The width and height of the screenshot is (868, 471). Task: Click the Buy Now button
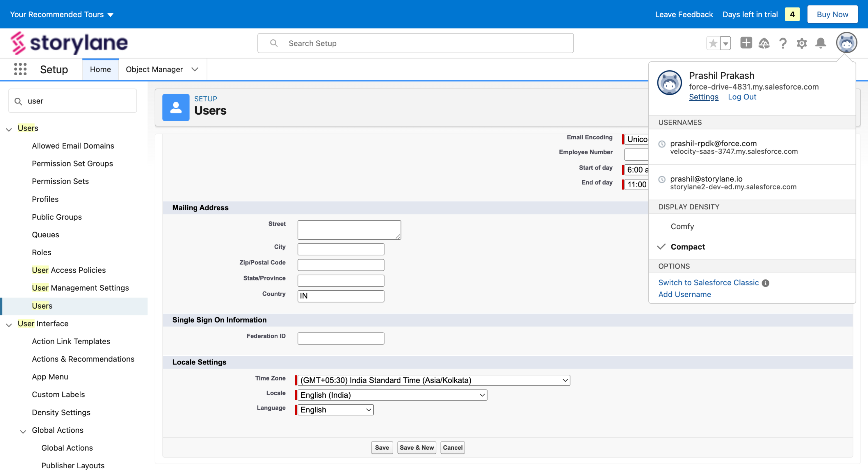click(x=832, y=14)
